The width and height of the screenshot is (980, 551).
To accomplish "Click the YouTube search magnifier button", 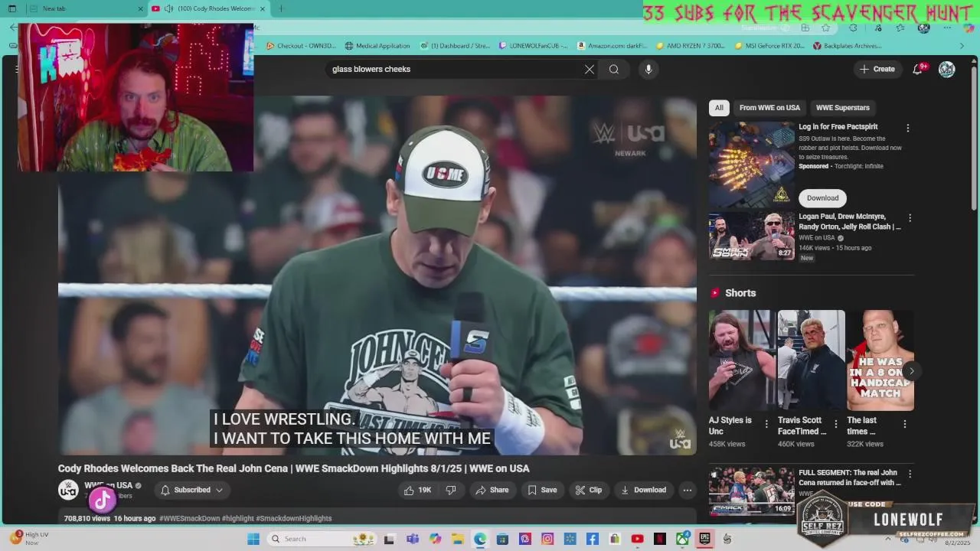I will click(x=614, y=69).
